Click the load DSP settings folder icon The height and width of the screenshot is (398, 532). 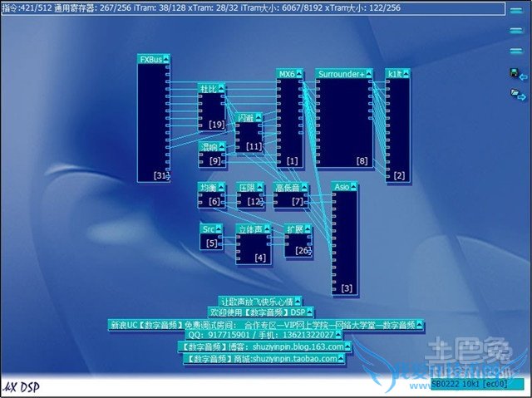pos(519,94)
